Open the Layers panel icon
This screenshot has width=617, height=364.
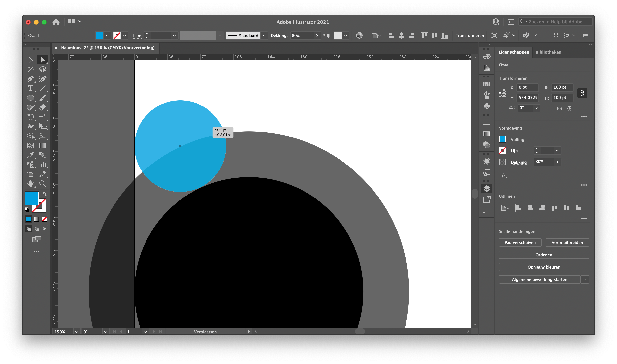pyautogui.click(x=486, y=188)
